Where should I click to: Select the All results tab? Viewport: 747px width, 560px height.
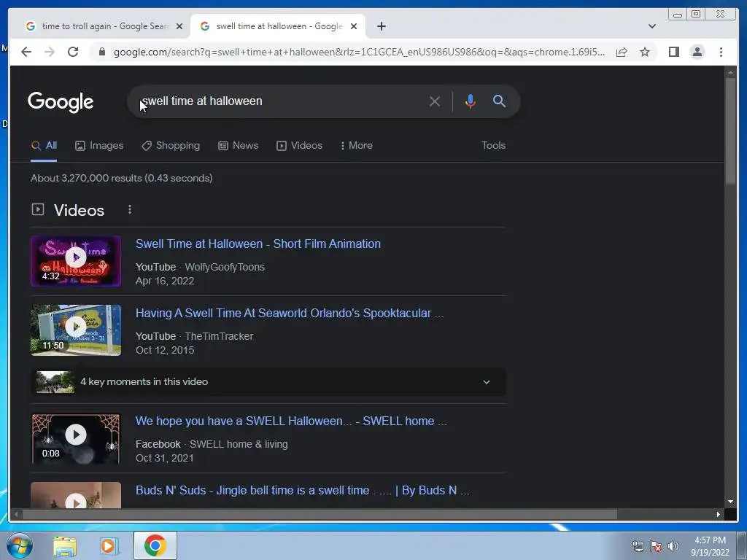pos(44,145)
